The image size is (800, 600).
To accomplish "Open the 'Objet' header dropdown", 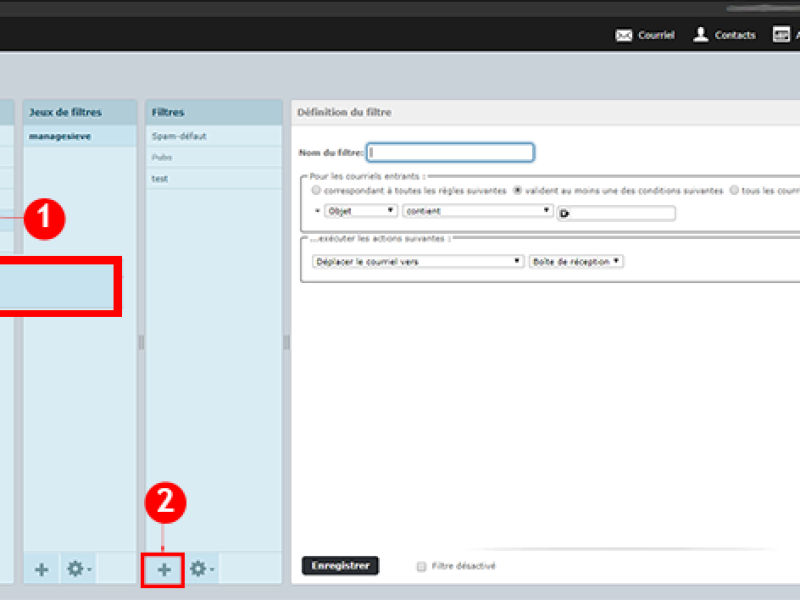I will point(361,211).
